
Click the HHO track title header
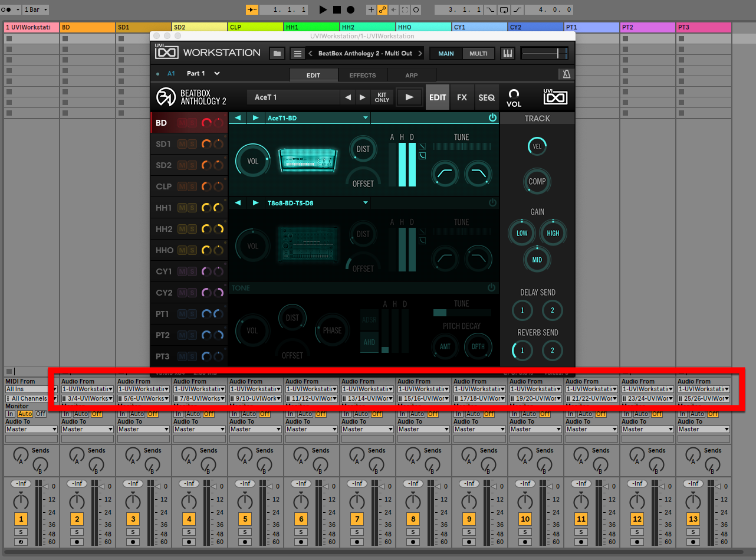point(423,27)
